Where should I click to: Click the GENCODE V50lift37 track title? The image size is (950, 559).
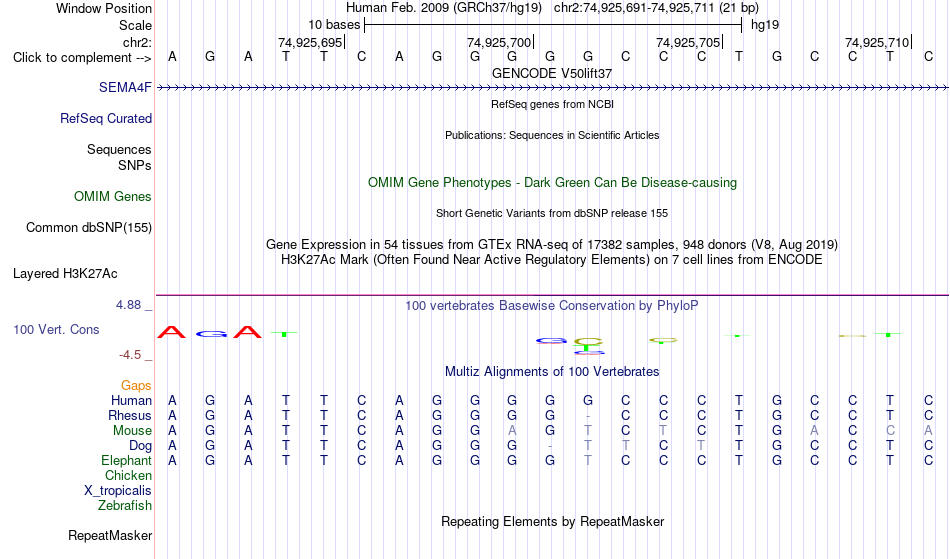(552, 73)
